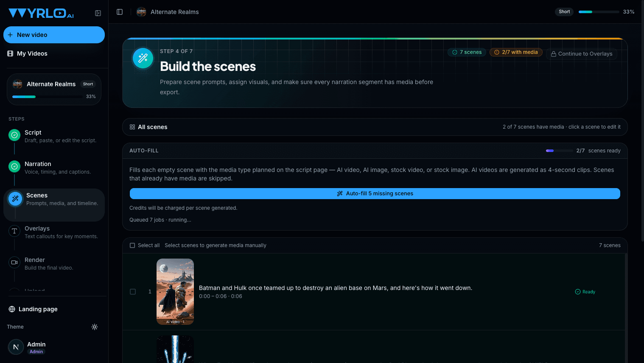
Task: Click the Script step checkmark icon
Action: pos(14,135)
